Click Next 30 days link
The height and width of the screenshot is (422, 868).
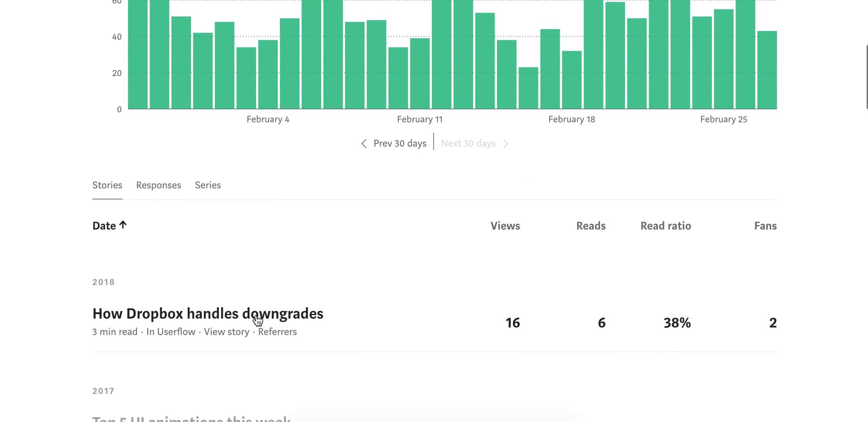468,144
